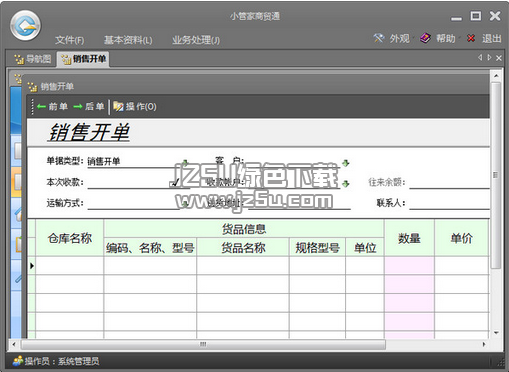Expand the 单据类型 dropdown arrow
Viewport: 509px width, 372px height.
pyautogui.click(x=185, y=163)
